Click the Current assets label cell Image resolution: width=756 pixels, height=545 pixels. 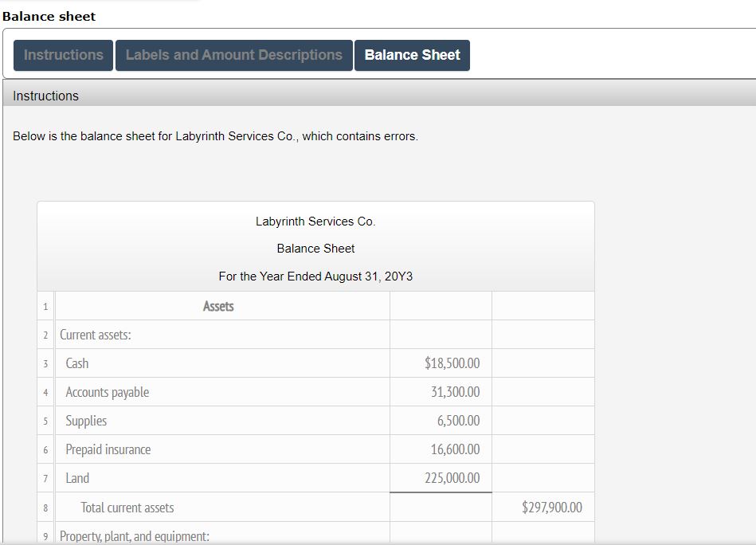95,334
